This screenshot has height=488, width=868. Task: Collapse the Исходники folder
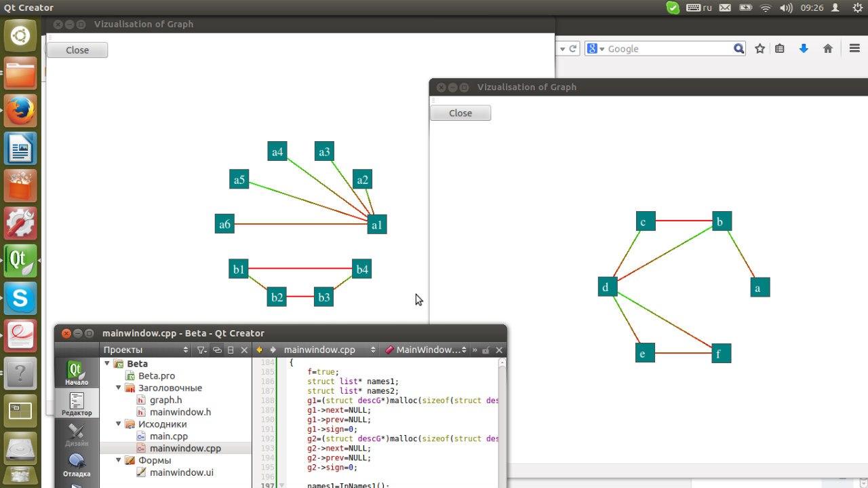point(119,424)
